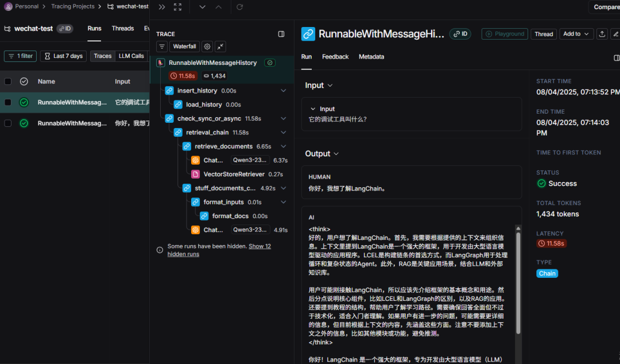
Task: Click the AI output scrollbar up arrow
Action: [518, 229]
